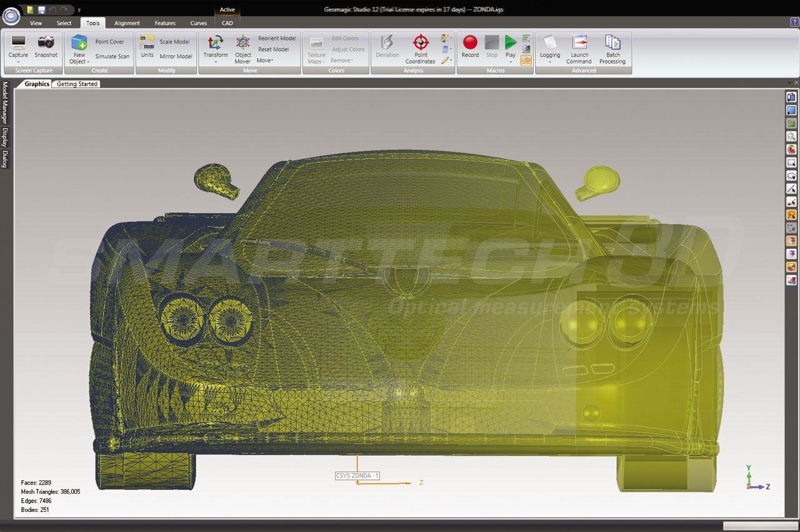Open the pencil dropdown in Analysis group
The width and height of the screenshot is (800, 532).
(447, 61)
